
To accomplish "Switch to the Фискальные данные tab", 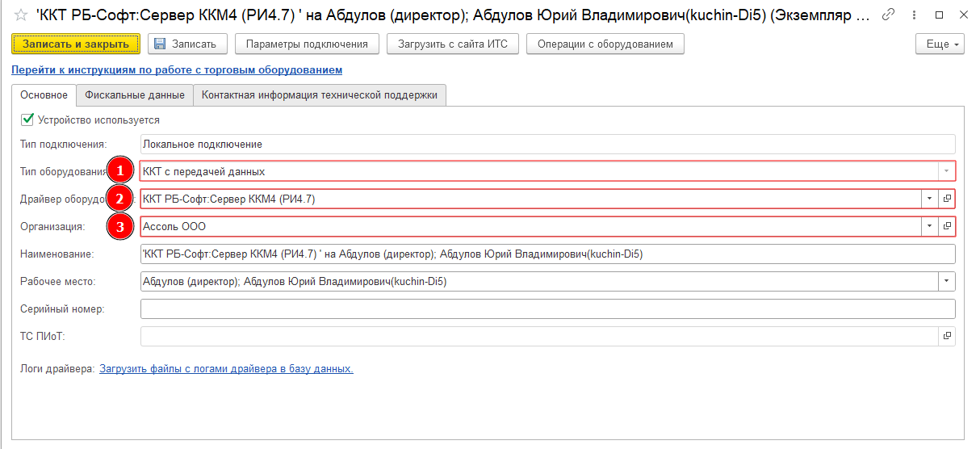I will point(135,95).
